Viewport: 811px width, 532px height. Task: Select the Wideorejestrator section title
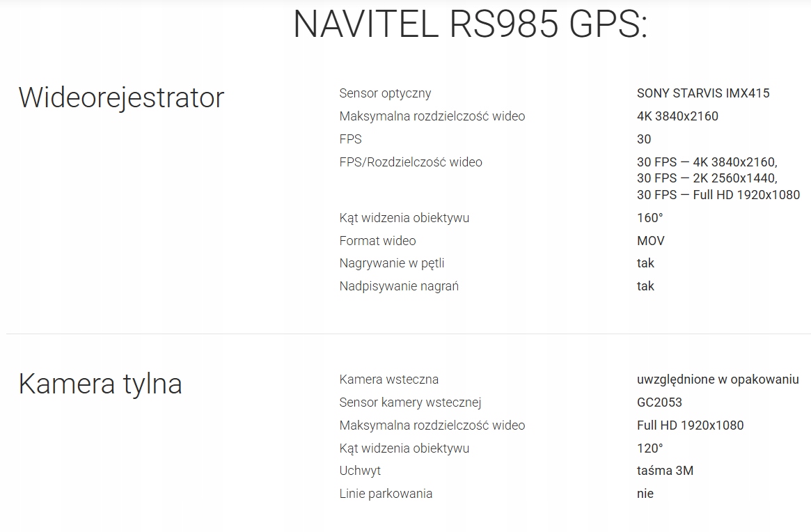click(x=121, y=97)
